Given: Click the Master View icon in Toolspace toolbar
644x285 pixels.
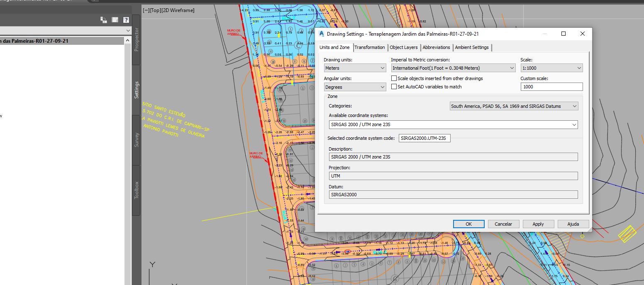Looking at the screenshot, I should [x=103, y=19].
